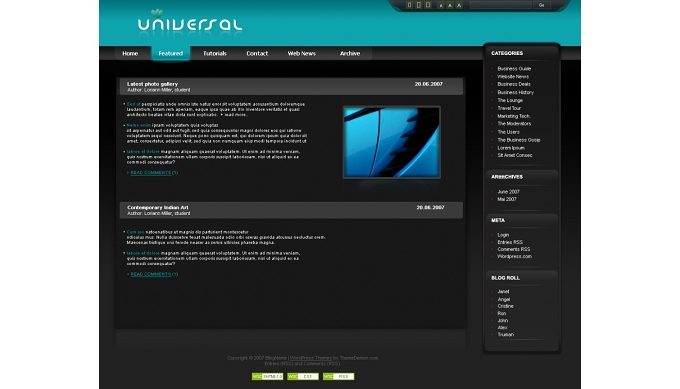Open The Users category
Viewport: 680px width, 389px height.
[508, 132]
